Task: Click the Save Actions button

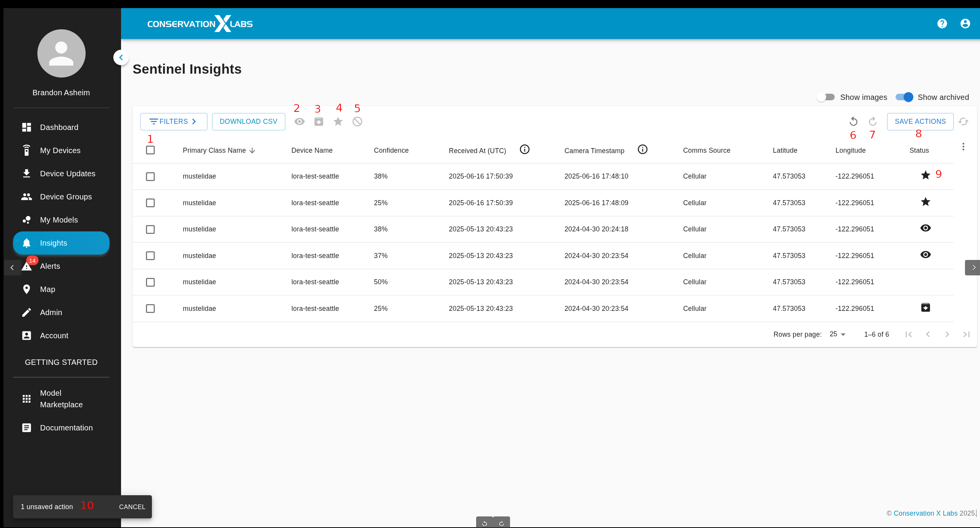Action: (920, 121)
